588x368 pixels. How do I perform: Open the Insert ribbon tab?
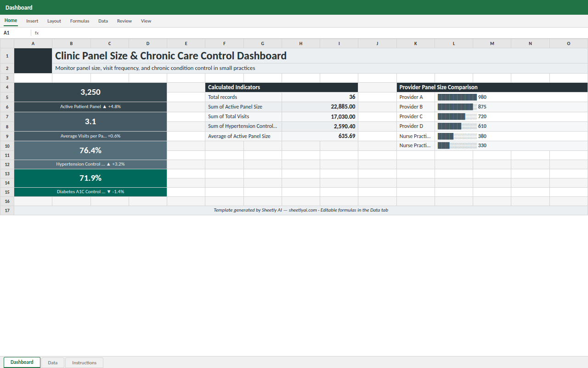(x=32, y=21)
